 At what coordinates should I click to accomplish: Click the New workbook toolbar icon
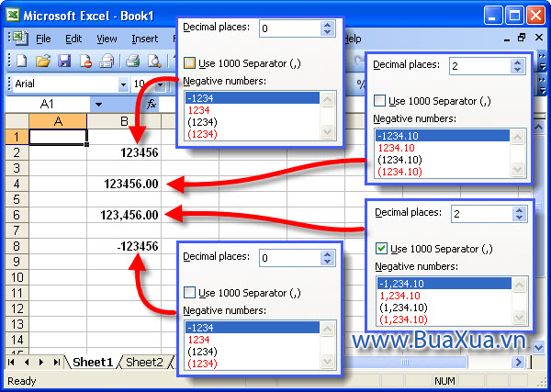click(x=22, y=62)
